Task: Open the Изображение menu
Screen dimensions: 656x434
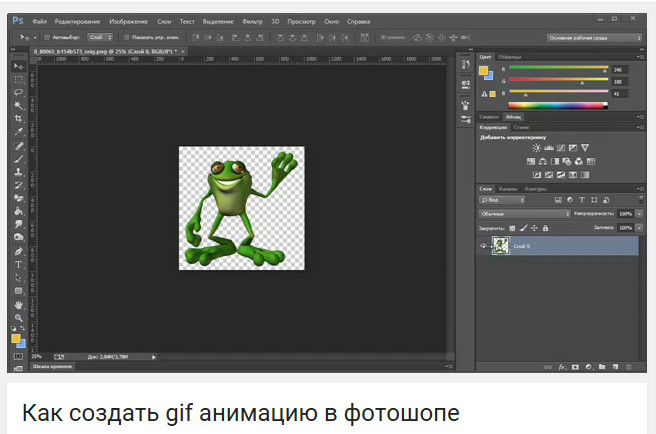Action: pos(128,21)
